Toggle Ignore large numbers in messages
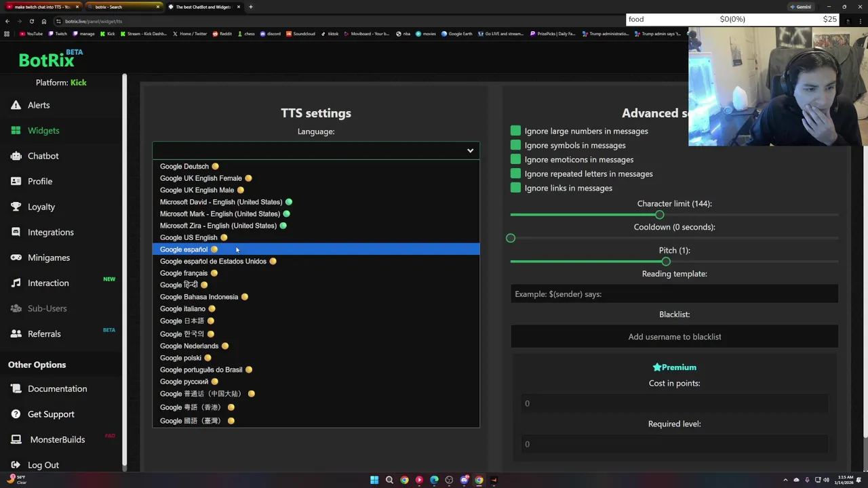This screenshot has height=488, width=868. click(x=515, y=131)
